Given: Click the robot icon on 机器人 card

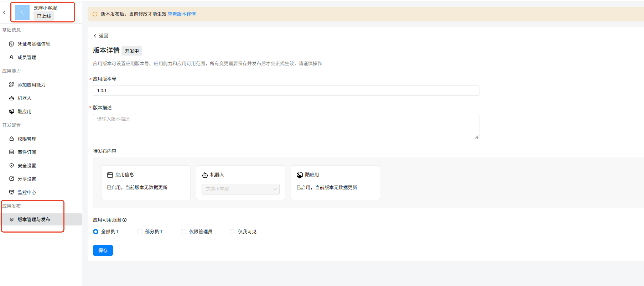Looking at the screenshot, I should point(205,175).
